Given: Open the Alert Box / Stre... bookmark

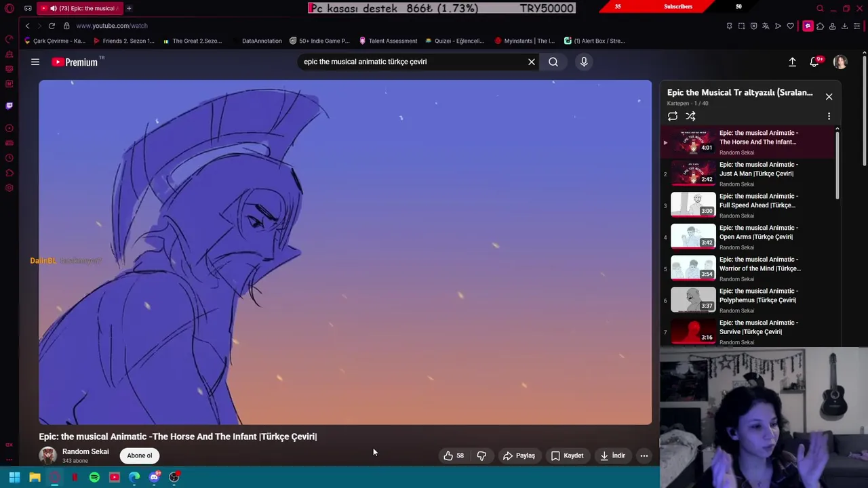Looking at the screenshot, I should (595, 41).
